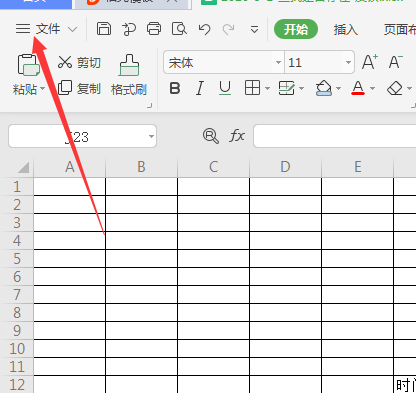Click the eraser clear-format icon
416x393 pixels.
pyautogui.click(x=395, y=89)
